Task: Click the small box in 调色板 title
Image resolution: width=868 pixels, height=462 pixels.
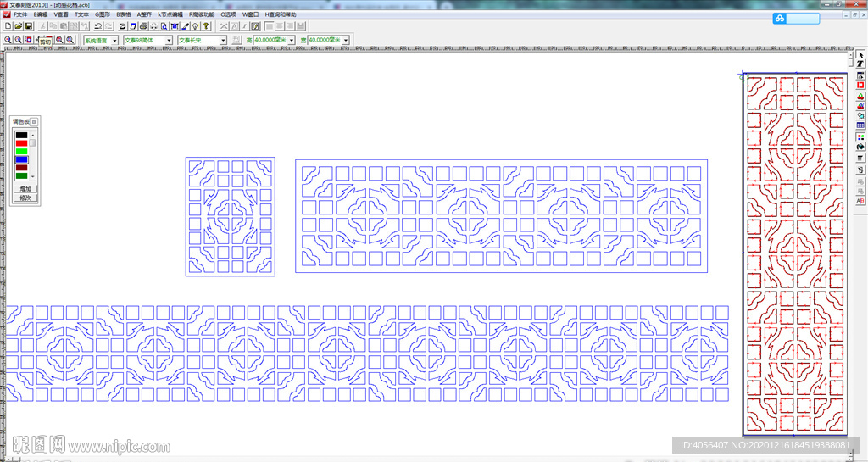Action: pos(34,122)
